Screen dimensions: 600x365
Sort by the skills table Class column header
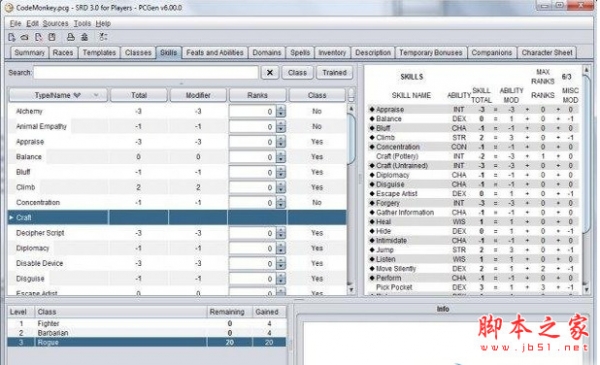(317, 95)
